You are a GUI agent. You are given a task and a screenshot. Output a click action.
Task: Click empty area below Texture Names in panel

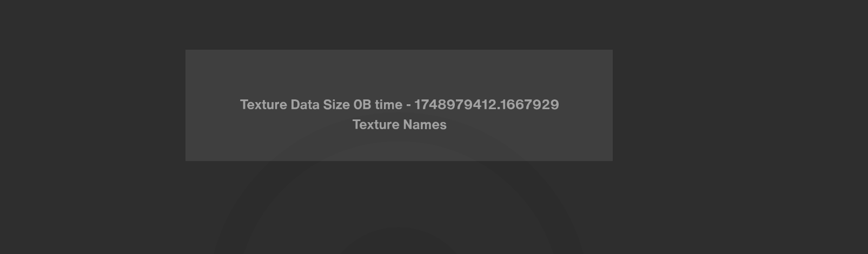point(399,146)
